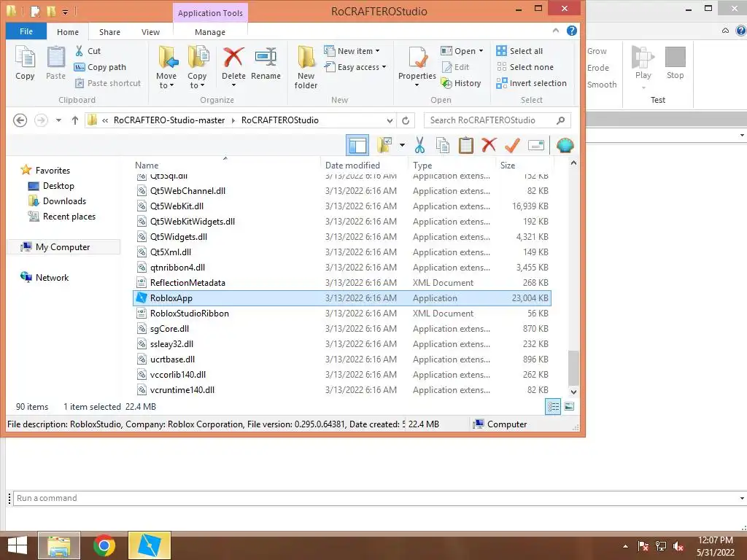Screen dimensions: 747x560
Task: Select the Qt5WebKit.dll file
Action: click(x=341, y=206)
